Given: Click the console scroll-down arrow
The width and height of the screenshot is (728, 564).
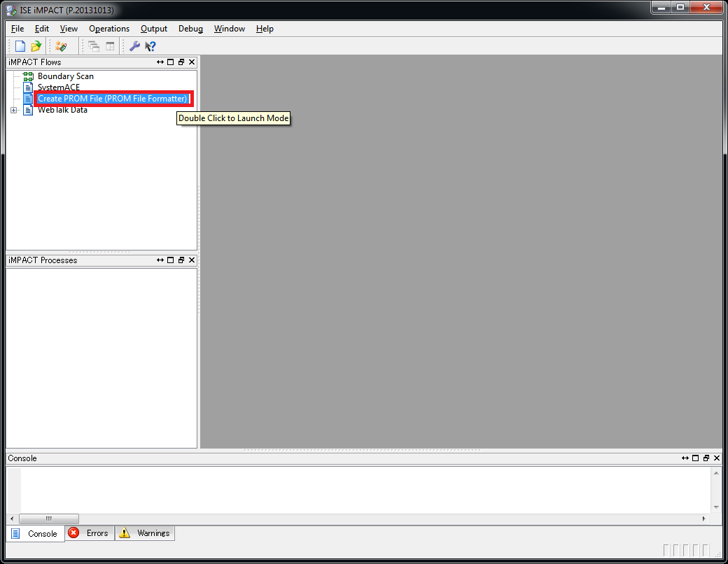Looking at the screenshot, I should [716, 507].
